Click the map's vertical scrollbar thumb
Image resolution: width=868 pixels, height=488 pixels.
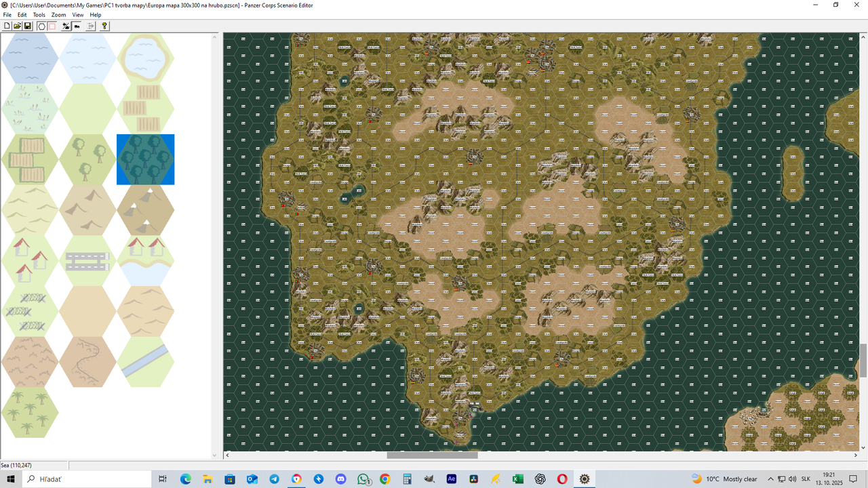(863, 361)
